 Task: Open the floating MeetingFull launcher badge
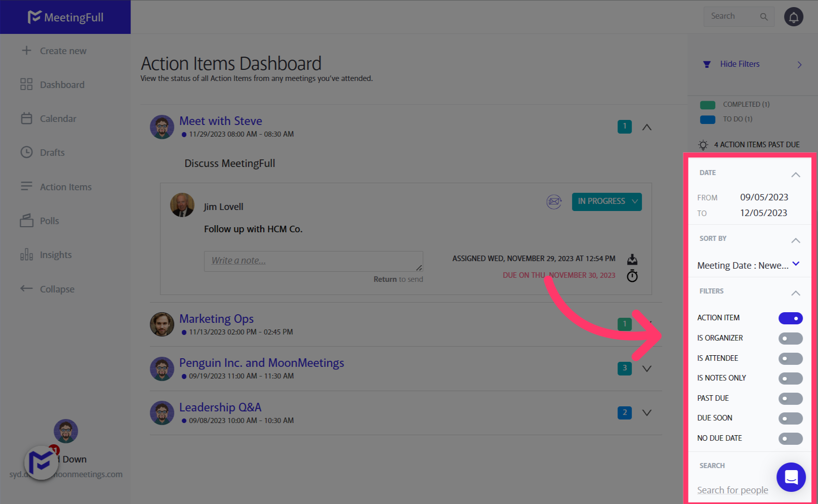point(40,463)
